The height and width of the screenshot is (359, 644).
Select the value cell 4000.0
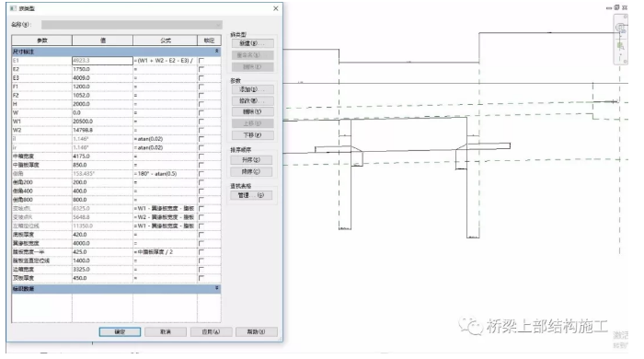102,243
